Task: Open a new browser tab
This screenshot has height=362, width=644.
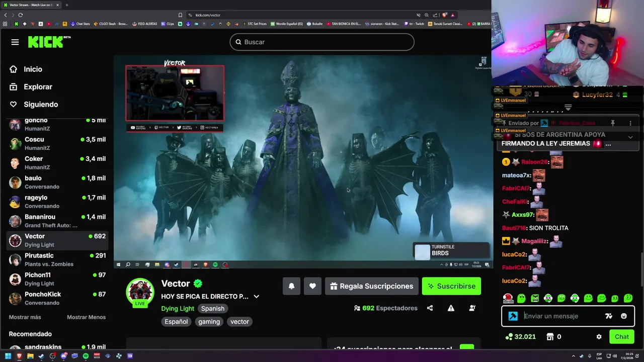Action: (x=66, y=5)
